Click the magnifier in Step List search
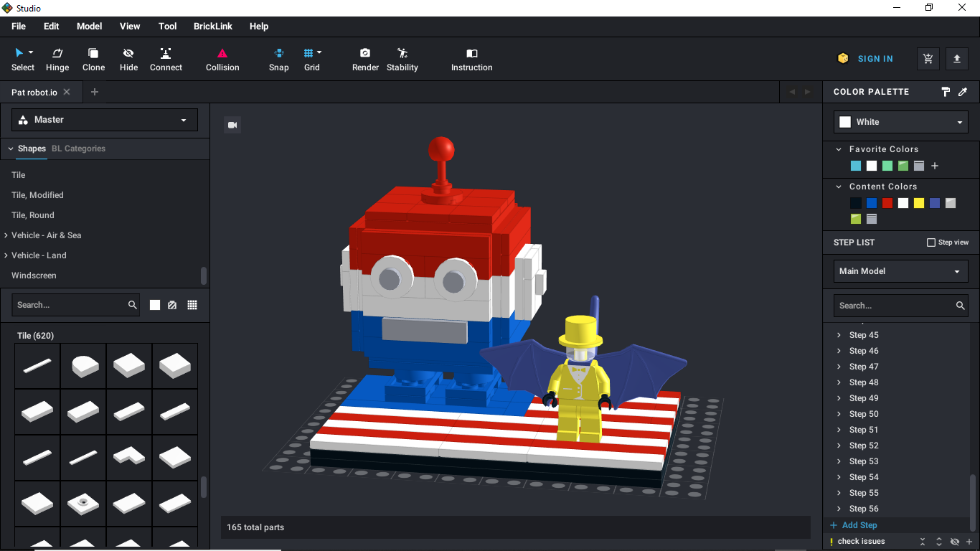 (961, 306)
